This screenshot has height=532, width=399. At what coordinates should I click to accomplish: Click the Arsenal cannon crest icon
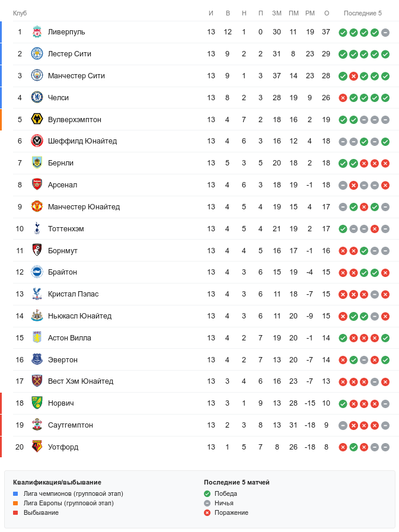pos(37,185)
